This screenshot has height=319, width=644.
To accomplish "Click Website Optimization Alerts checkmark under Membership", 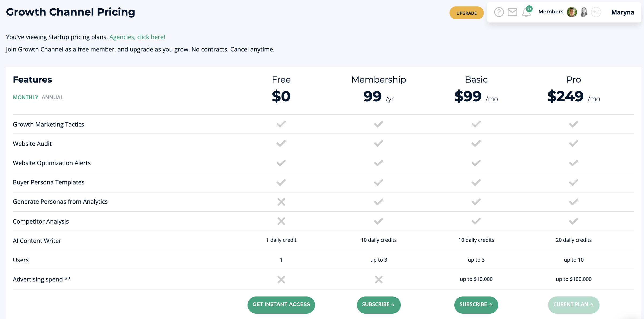I will pyautogui.click(x=379, y=163).
